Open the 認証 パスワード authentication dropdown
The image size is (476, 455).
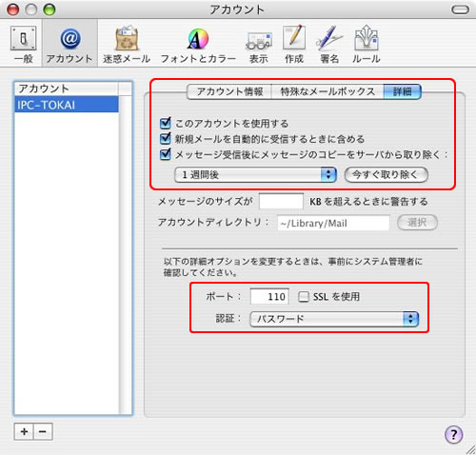click(x=334, y=319)
